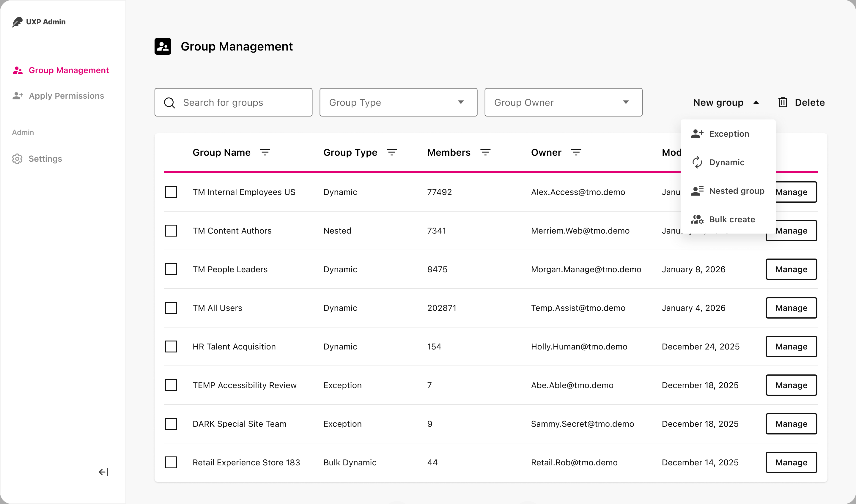This screenshot has width=856, height=504.
Task: Click the Exception person-plus icon in menu
Action: coord(697,134)
